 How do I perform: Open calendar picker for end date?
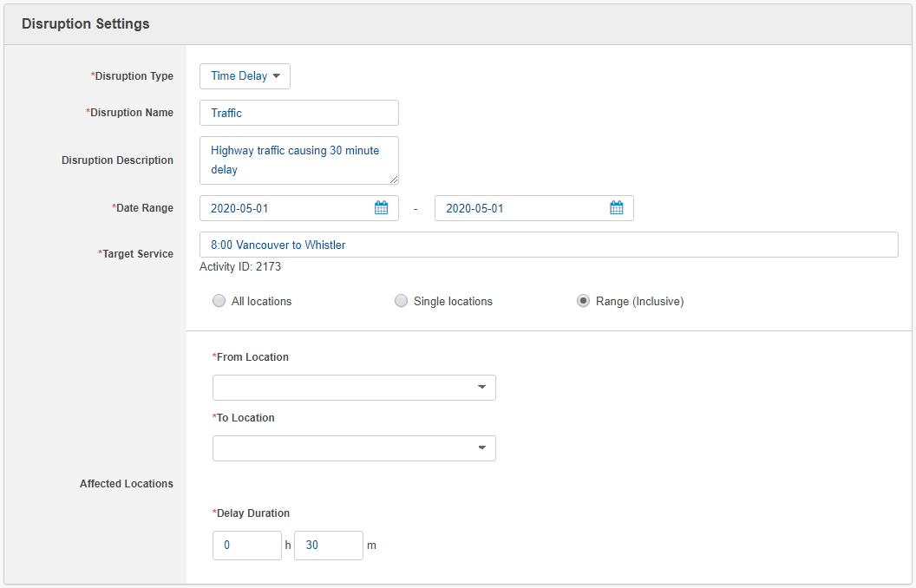(617, 208)
